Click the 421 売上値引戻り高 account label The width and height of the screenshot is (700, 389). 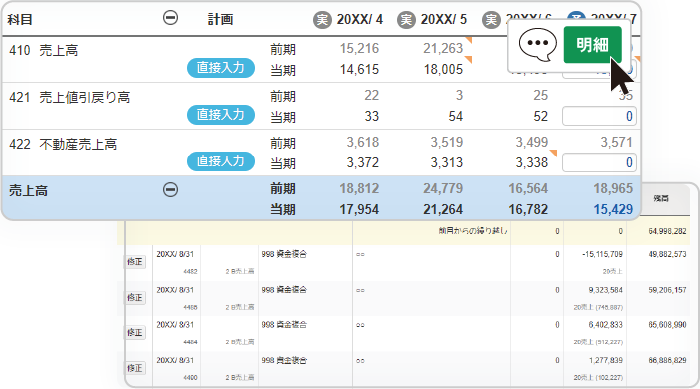pos(70,97)
